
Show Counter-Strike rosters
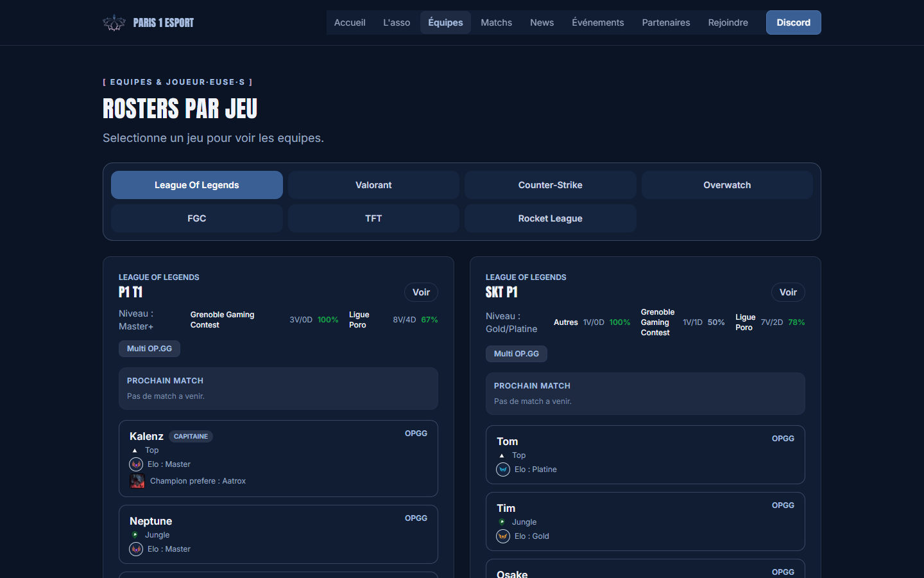551,185
